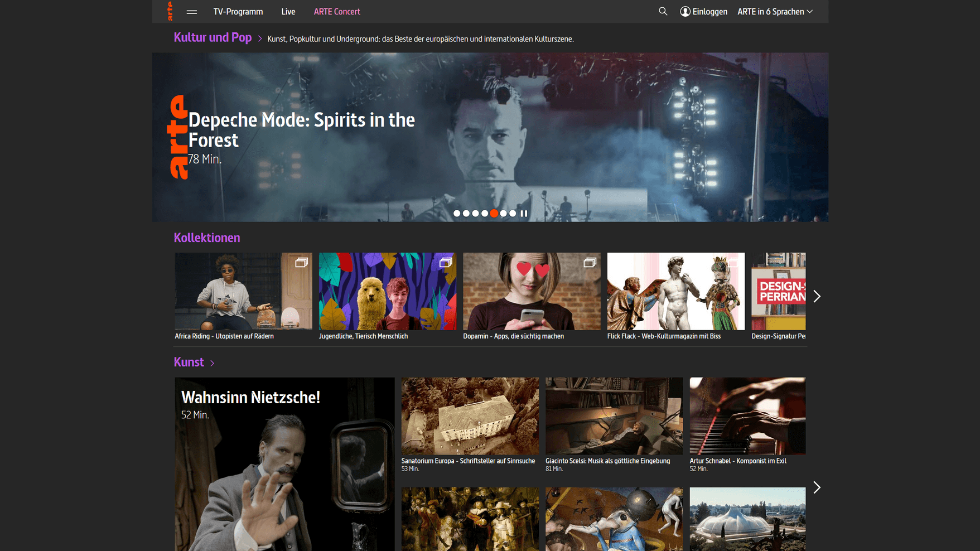This screenshot has height=551, width=980.
Task: Click the right arrow to see more Kollektionen
Action: (x=817, y=296)
